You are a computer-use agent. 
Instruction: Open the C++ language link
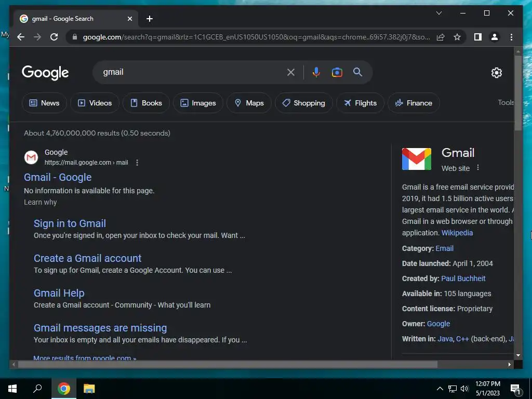[x=462, y=339]
